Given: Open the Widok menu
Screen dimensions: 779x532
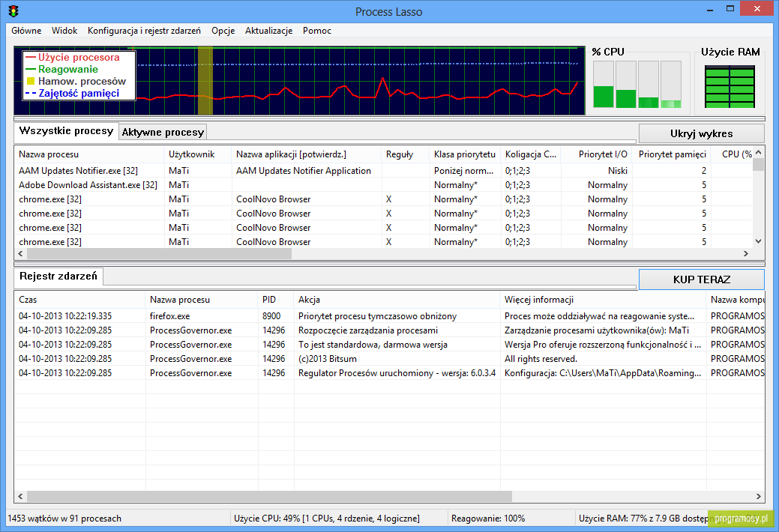Looking at the screenshot, I should point(64,31).
